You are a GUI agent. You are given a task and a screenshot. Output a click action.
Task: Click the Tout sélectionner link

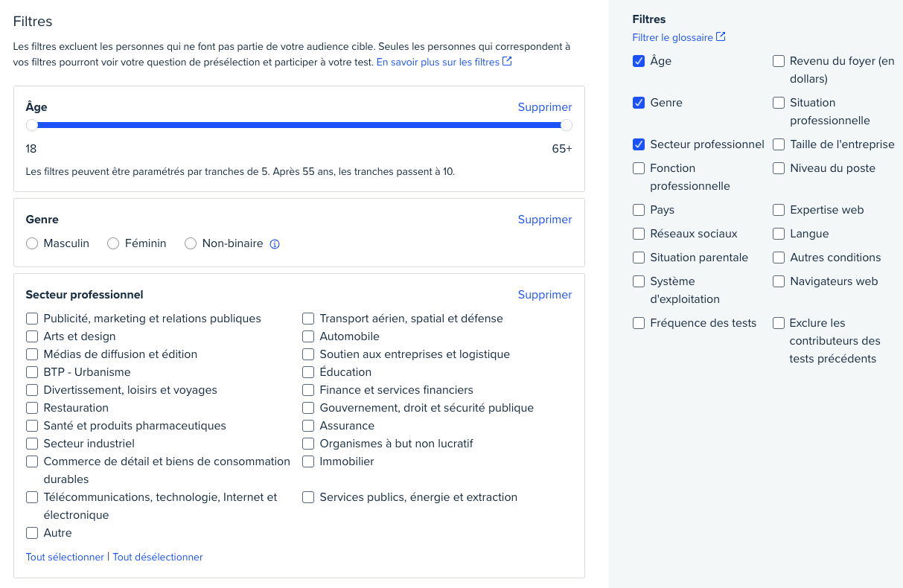click(65, 557)
